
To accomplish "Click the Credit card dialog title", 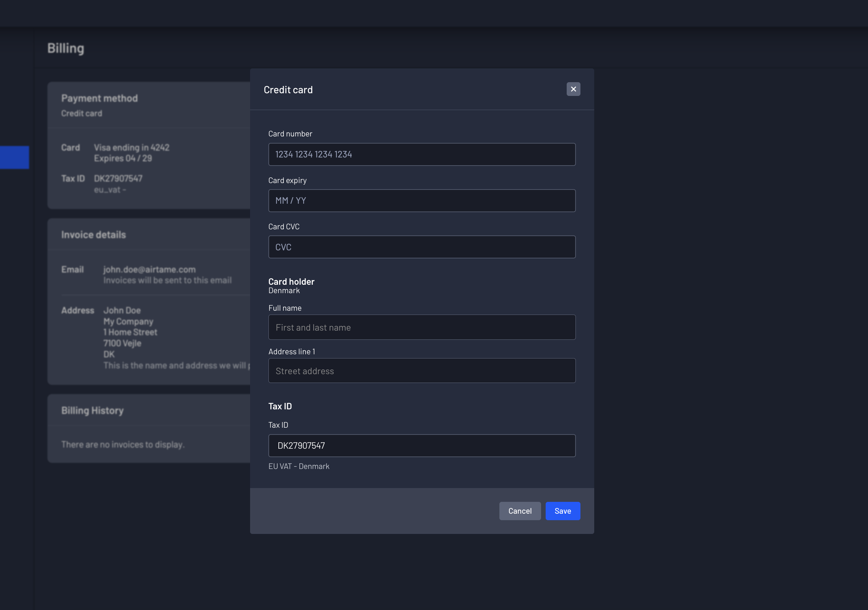I will (x=288, y=90).
